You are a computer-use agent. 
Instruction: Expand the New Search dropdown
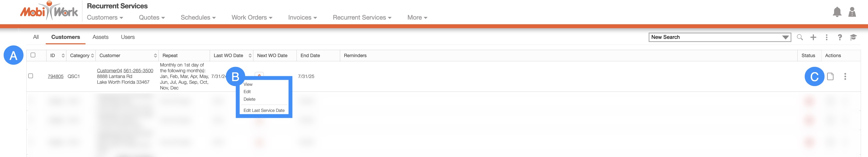pyautogui.click(x=785, y=37)
